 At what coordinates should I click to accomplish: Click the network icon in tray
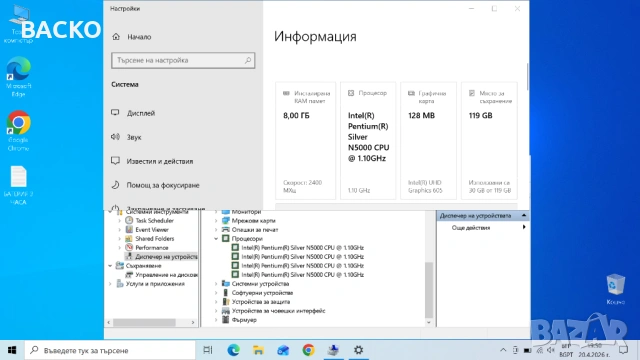click(x=540, y=350)
